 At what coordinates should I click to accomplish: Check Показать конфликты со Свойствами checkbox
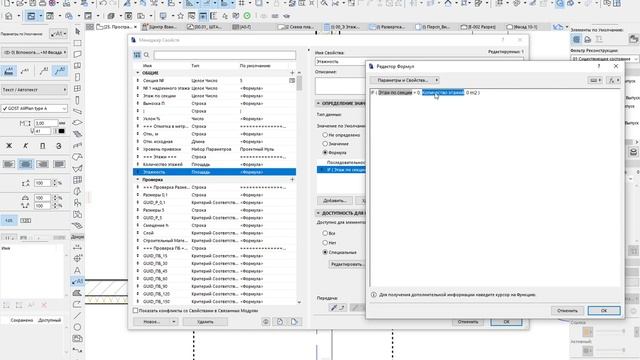point(136,311)
